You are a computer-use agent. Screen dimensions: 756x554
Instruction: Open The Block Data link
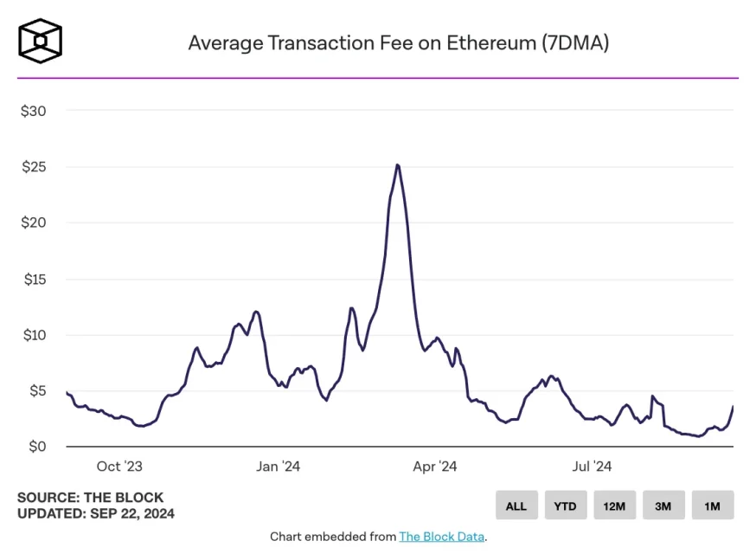[441, 537]
